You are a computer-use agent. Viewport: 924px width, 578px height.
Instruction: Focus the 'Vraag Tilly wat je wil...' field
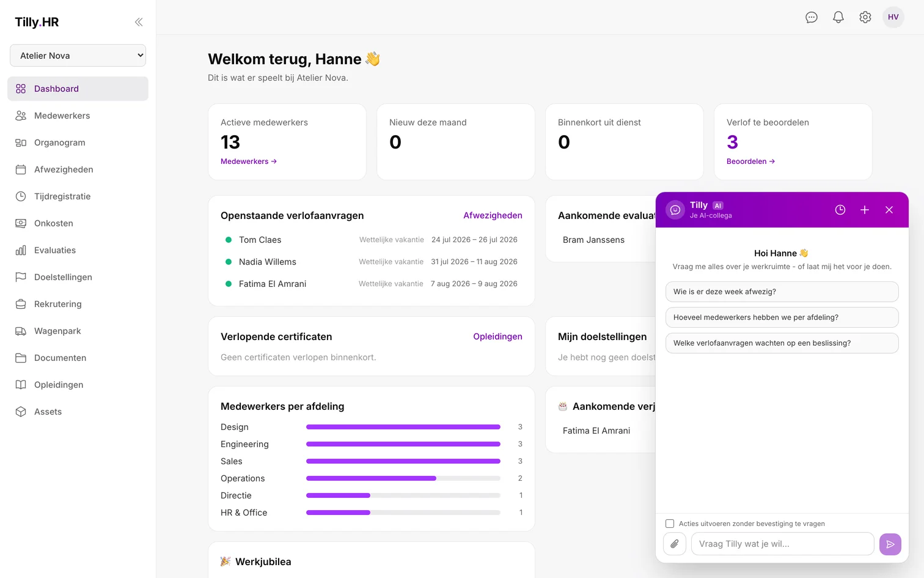[782, 544]
